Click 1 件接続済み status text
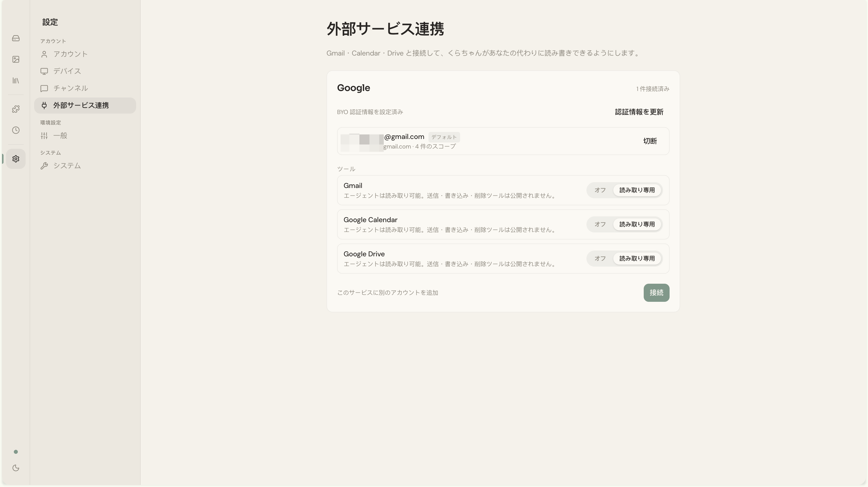This screenshot has width=868, height=487. 652,89
